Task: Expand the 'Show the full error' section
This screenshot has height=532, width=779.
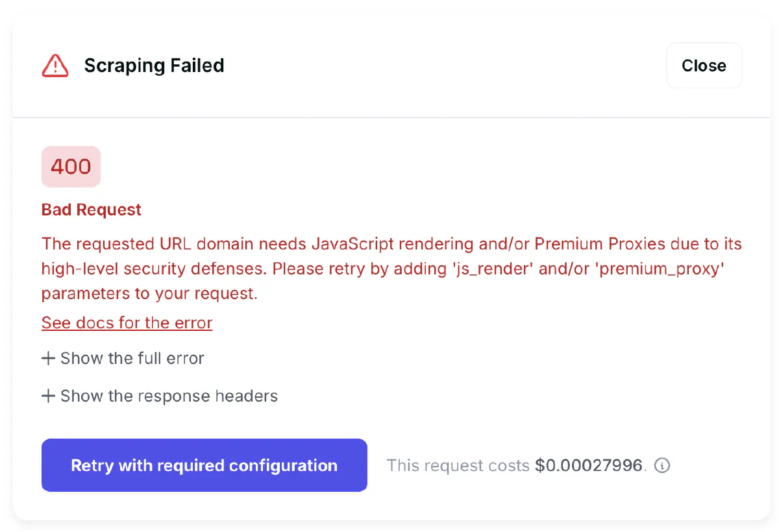Action: point(123,358)
